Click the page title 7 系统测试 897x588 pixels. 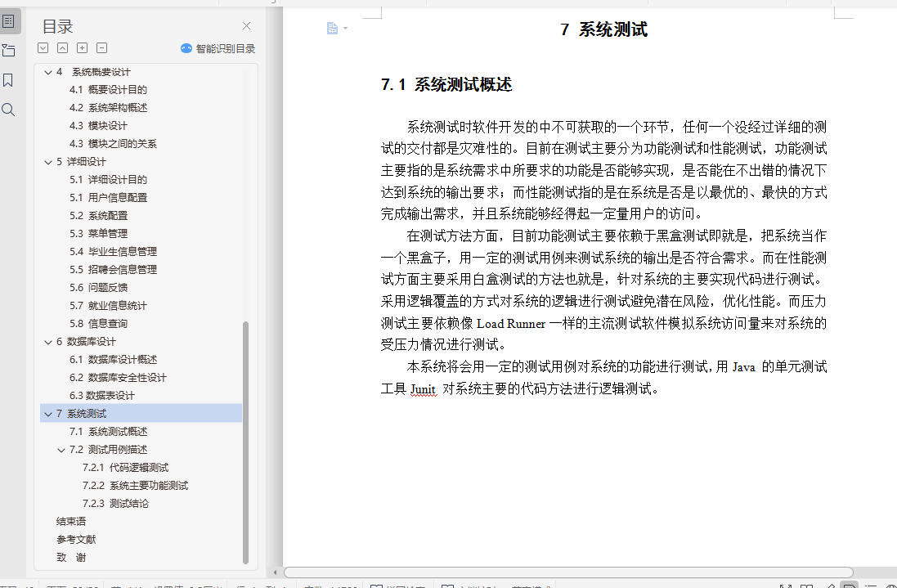click(x=603, y=29)
